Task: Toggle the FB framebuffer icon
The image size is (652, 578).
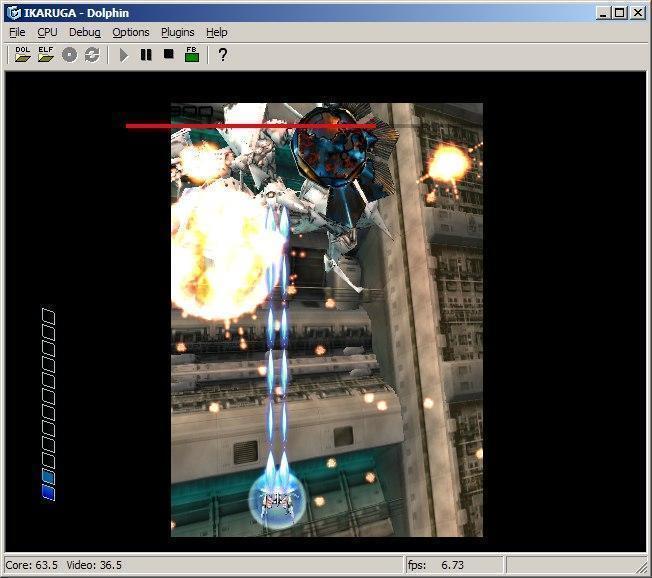Action: coord(191,55)
